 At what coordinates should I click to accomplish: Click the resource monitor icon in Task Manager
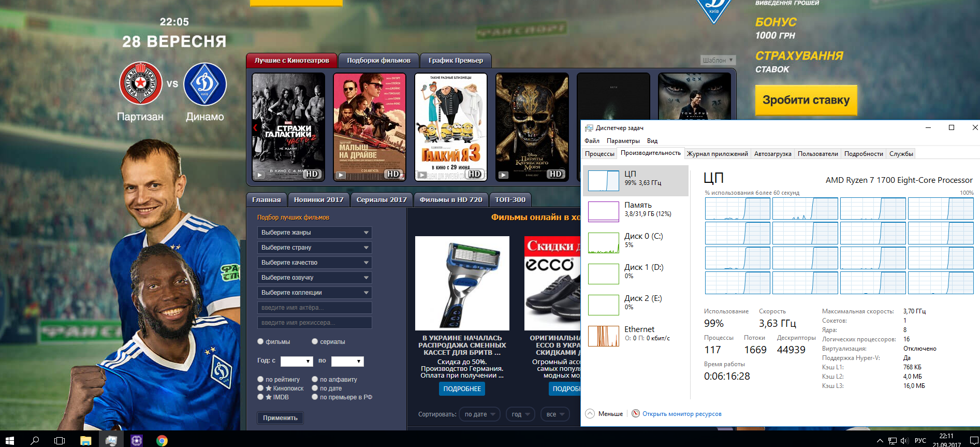click(635, 413)
